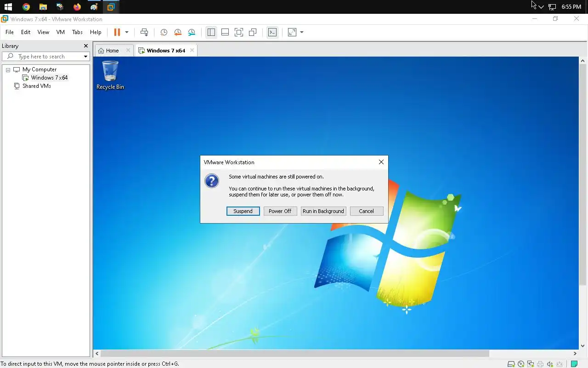Open File Explorer from taskbar
The width and height of the screenshot is (588, 368).
tap(43, 7)
